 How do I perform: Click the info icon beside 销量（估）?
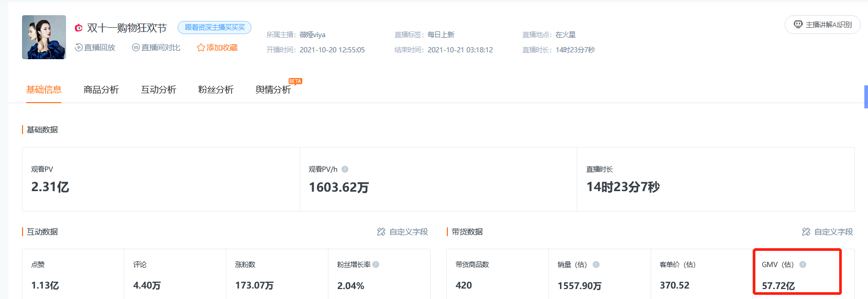(x=596, y=264)
